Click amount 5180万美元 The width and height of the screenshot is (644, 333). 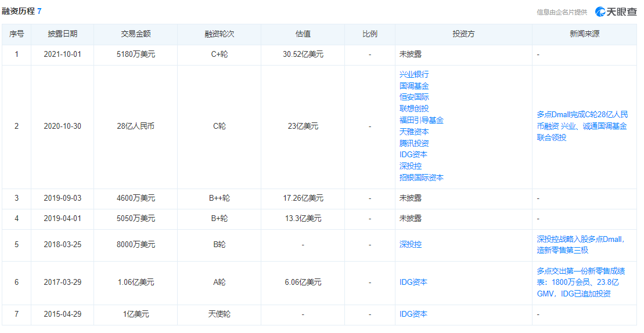coord(135,54)
